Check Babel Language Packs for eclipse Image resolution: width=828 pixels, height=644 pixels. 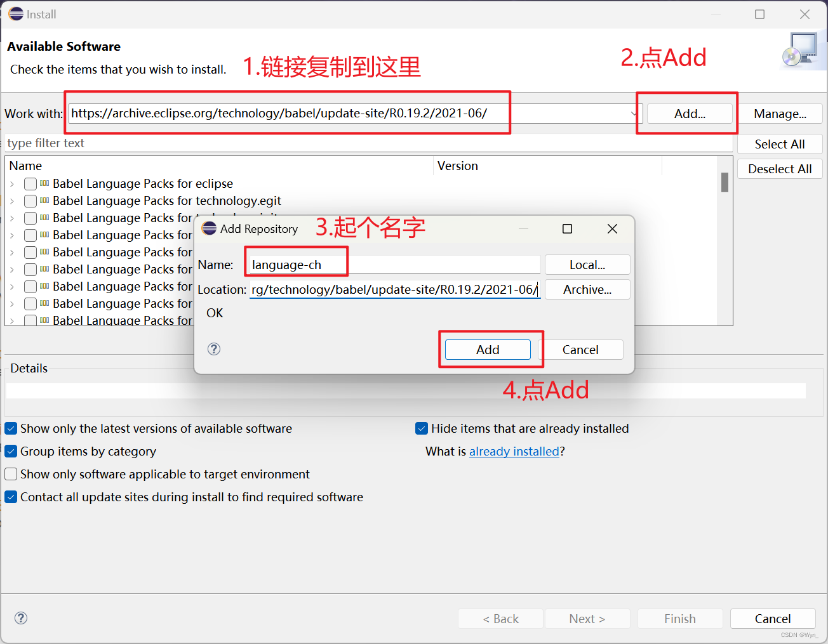click(x=30, y=184)
